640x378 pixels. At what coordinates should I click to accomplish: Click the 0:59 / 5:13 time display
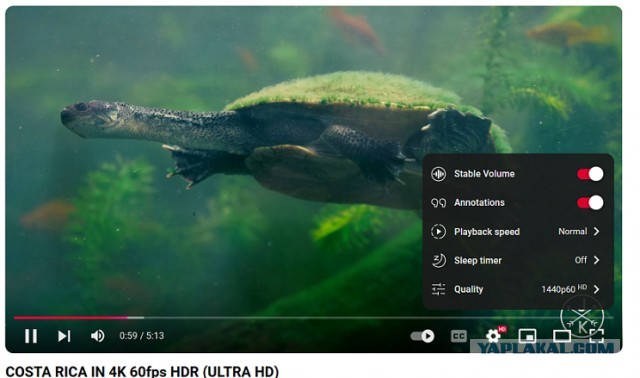[x=142, y=336]
